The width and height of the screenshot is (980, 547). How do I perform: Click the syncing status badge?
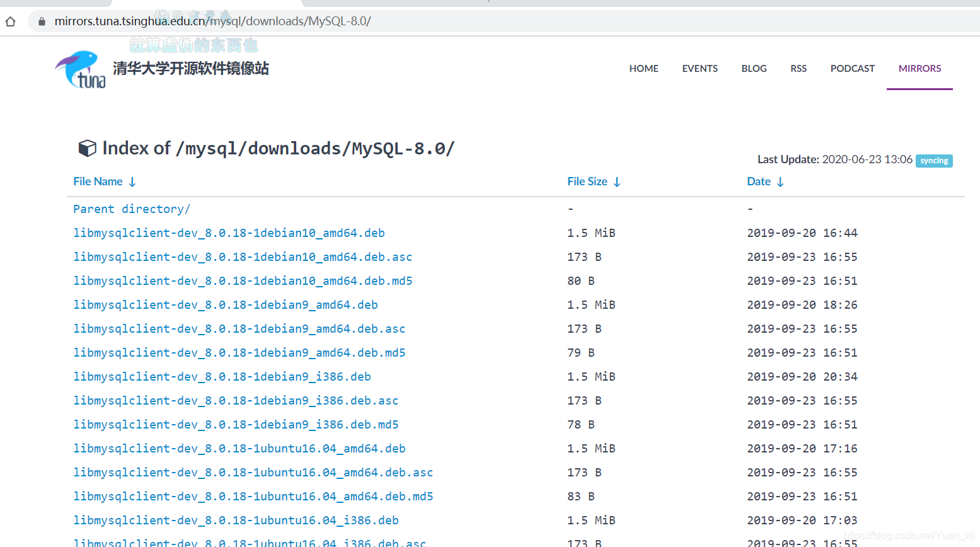[x=934, y=161]
